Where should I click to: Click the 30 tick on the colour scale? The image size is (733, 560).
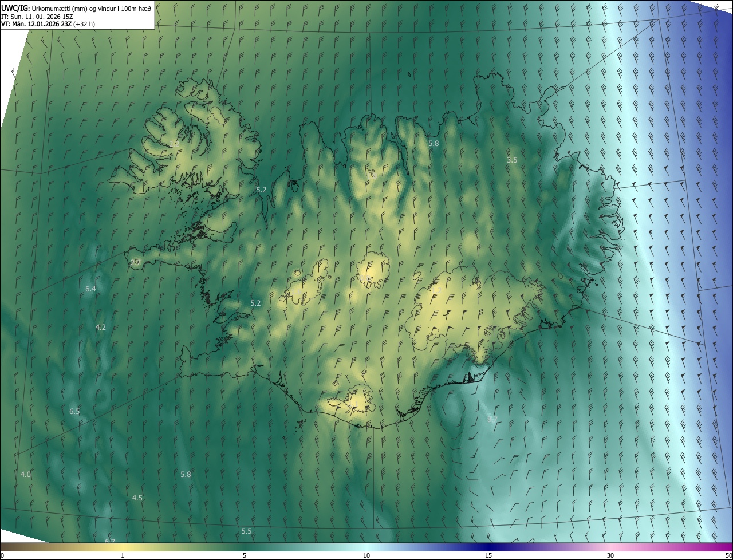(x=610, y=555)
